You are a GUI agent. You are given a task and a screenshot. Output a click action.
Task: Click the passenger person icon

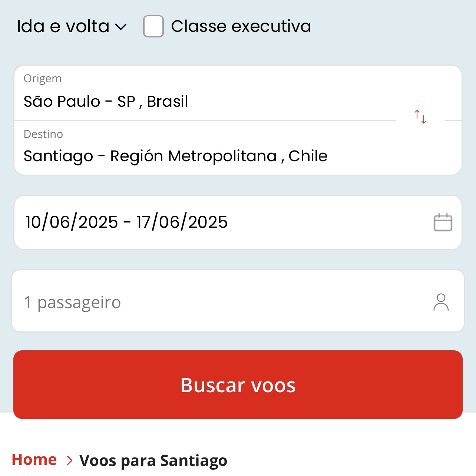tap(441, 302)
